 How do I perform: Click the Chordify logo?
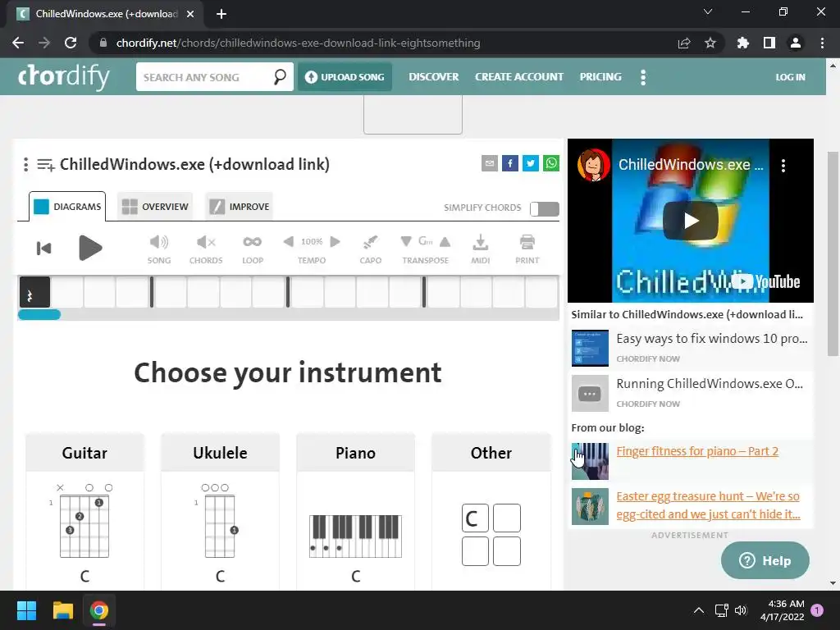click(x=63, y=76)
